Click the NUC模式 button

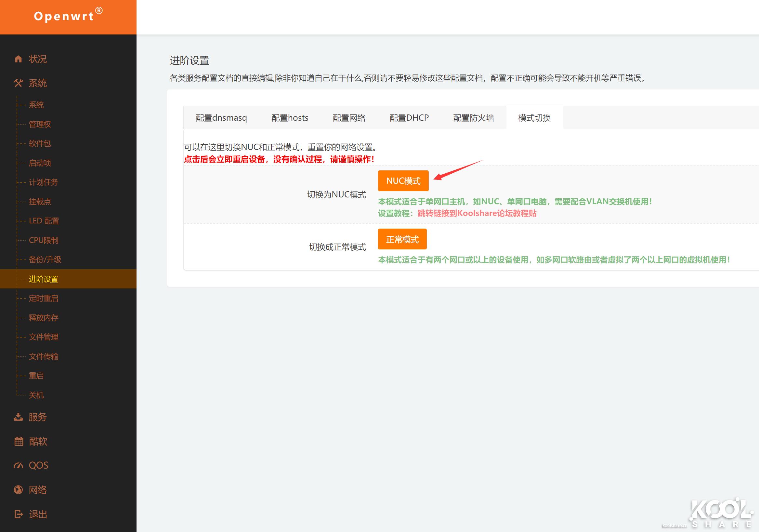click(403, 180)
